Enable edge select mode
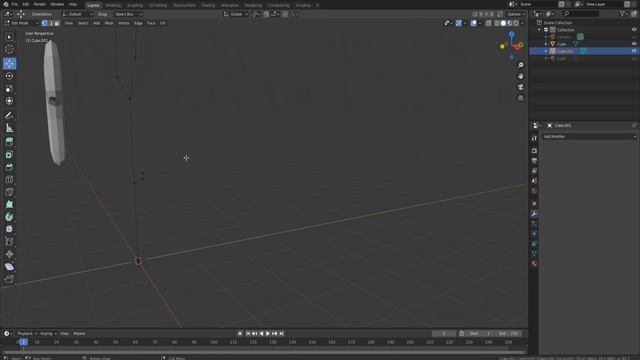The image size is (640, 360). click(51, 23)
